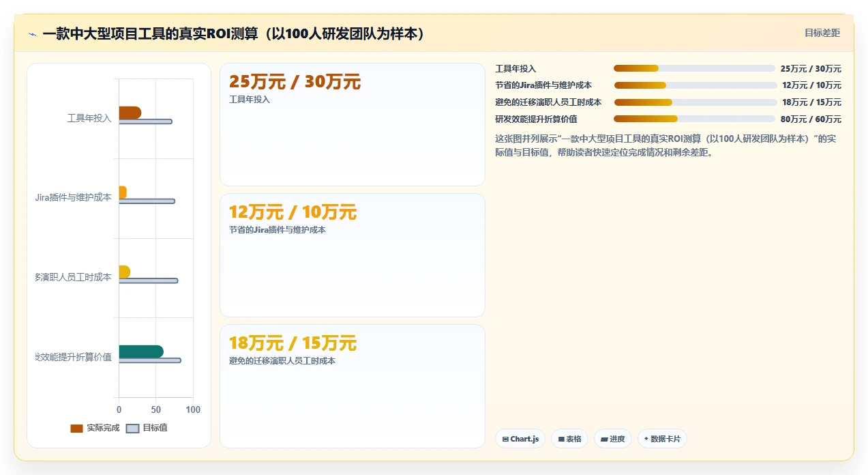Click the 数据卡片 tag chip
This screenshot has width=868, height=475.
click(662, 439)
